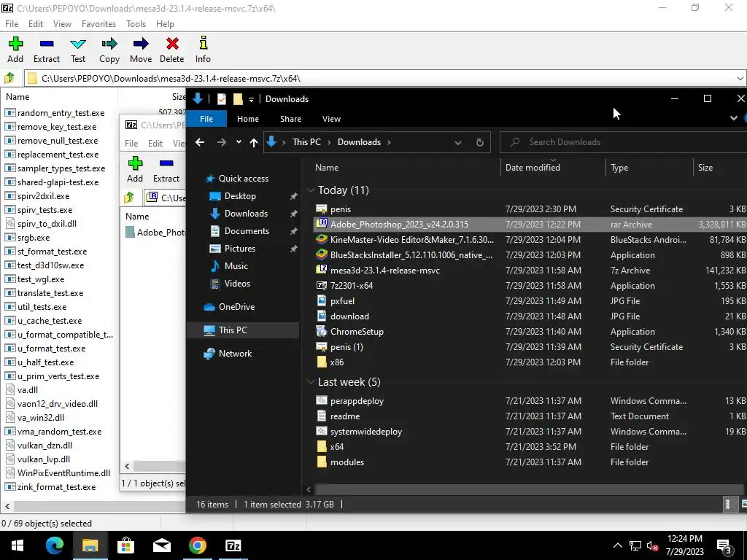Switch to the Home tab in Explorer
Screen dimensions: 747x560
(248, 119)
